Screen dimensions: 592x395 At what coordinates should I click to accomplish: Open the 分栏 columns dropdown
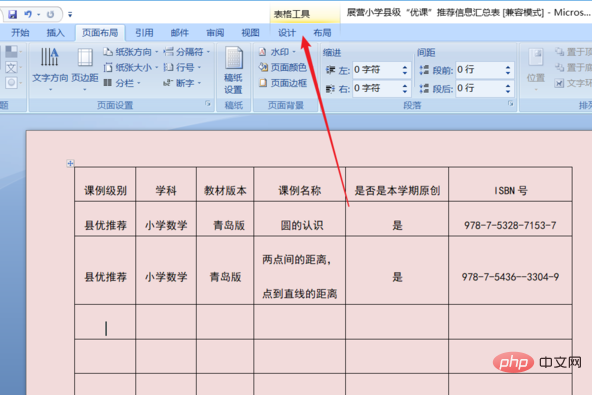(122, 83)
